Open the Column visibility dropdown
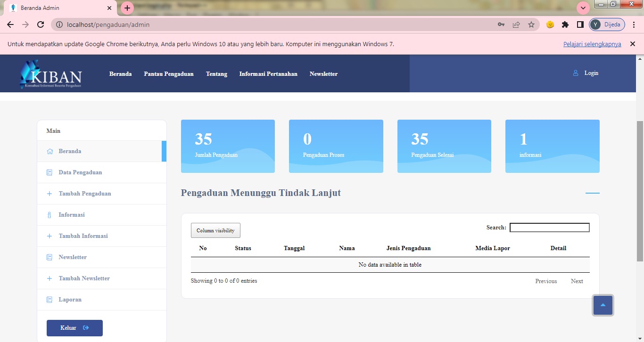The image size is (644, 342). 215,230
